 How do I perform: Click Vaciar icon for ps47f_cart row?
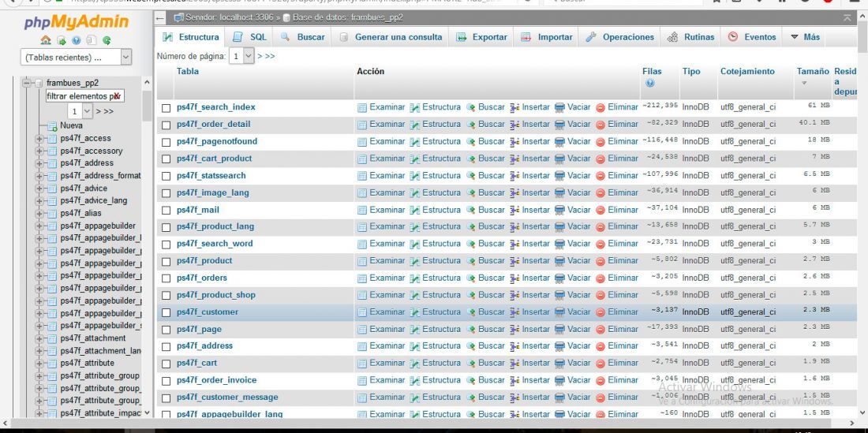559,364
